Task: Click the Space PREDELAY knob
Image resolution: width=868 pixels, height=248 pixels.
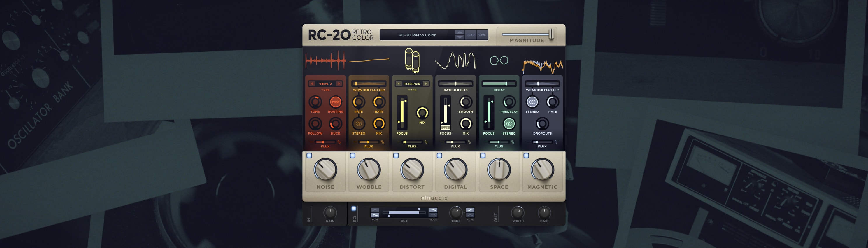Action: [x=509, y=102]
